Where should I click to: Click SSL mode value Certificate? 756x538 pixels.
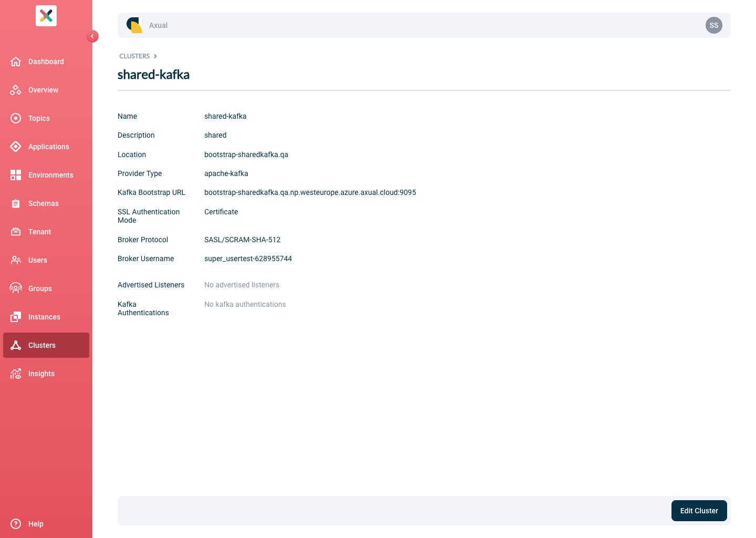tap(221, 212)
